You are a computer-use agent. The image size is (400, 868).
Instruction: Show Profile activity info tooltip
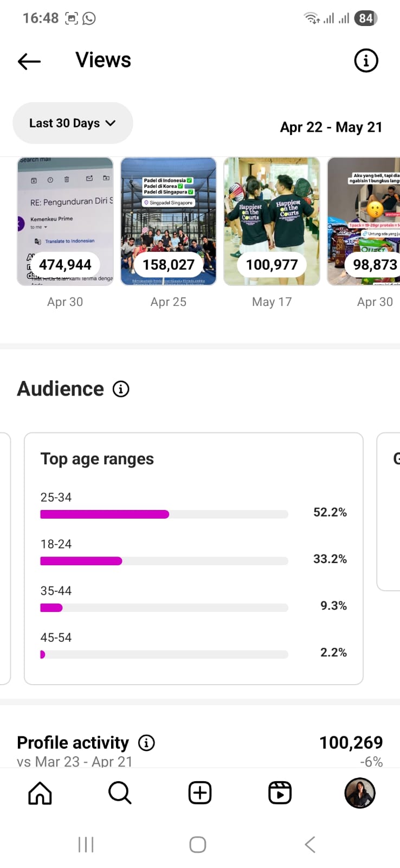click(x=146, y=743)
